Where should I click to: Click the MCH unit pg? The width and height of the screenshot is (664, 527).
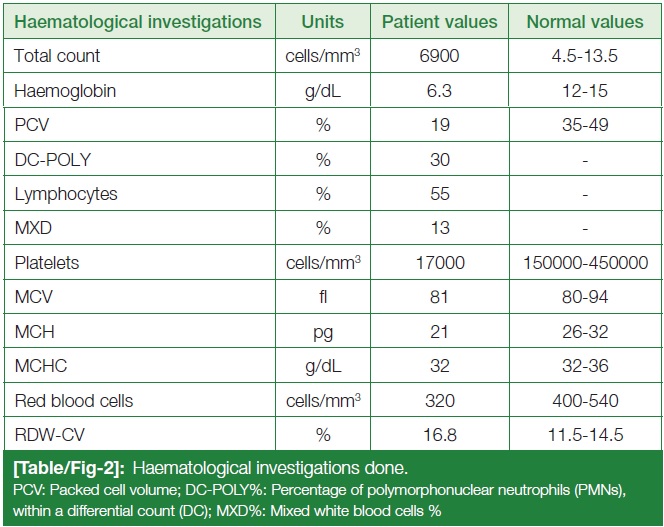click(323, 333)
